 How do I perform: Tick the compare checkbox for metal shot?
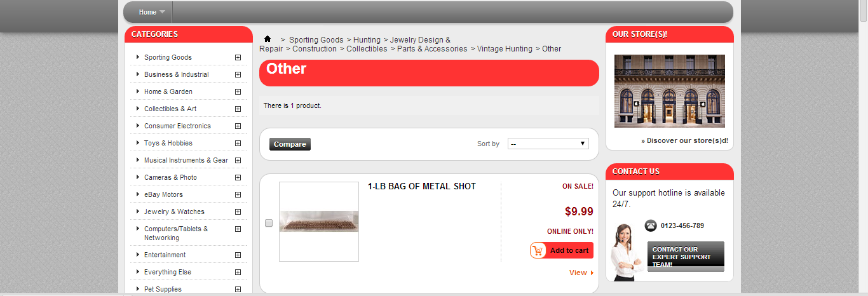click(x=269, y=223)
